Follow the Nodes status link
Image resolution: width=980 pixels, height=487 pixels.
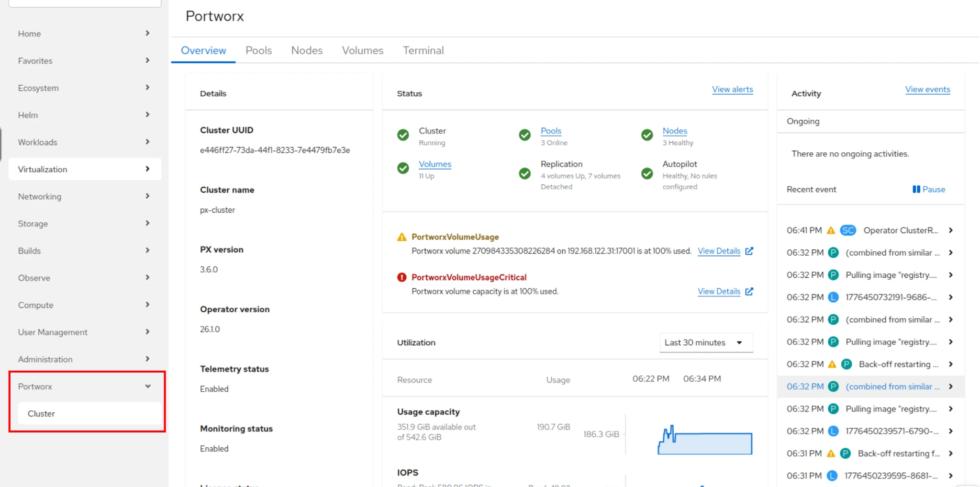pyautogui.click(x=675, y=131)
